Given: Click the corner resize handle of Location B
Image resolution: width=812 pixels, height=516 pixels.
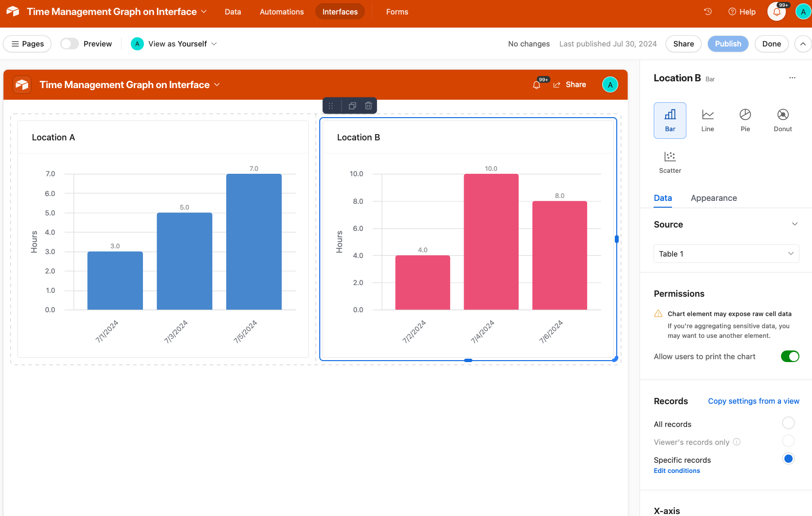Looking at the screenshot, I should tap(615, 359).
